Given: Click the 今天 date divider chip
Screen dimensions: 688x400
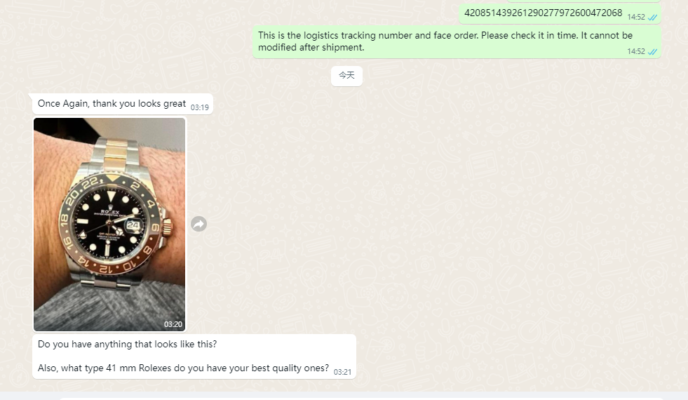Looking at the screenshot, I should (347, 75).
